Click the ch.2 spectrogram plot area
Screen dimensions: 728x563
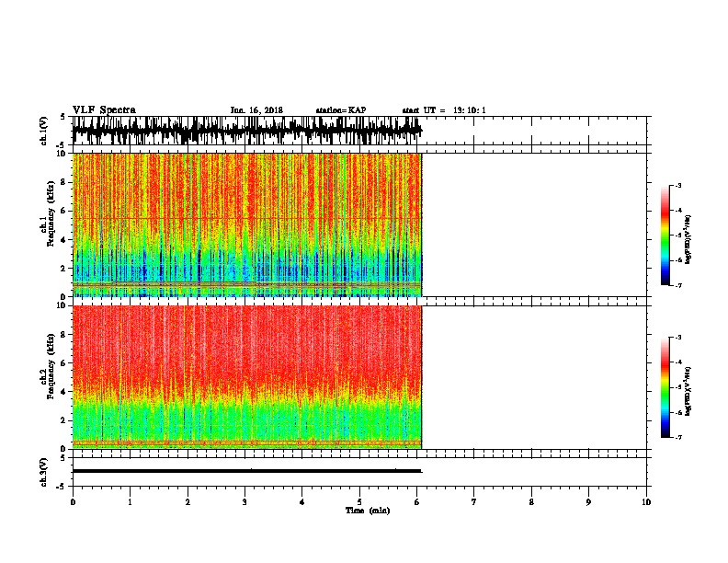[247, 377]
